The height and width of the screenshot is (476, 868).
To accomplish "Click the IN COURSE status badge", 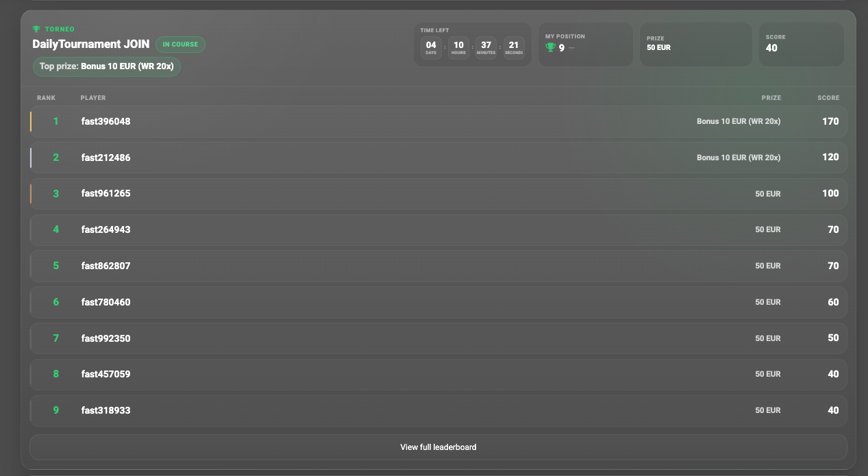I will tap(180, 45).
